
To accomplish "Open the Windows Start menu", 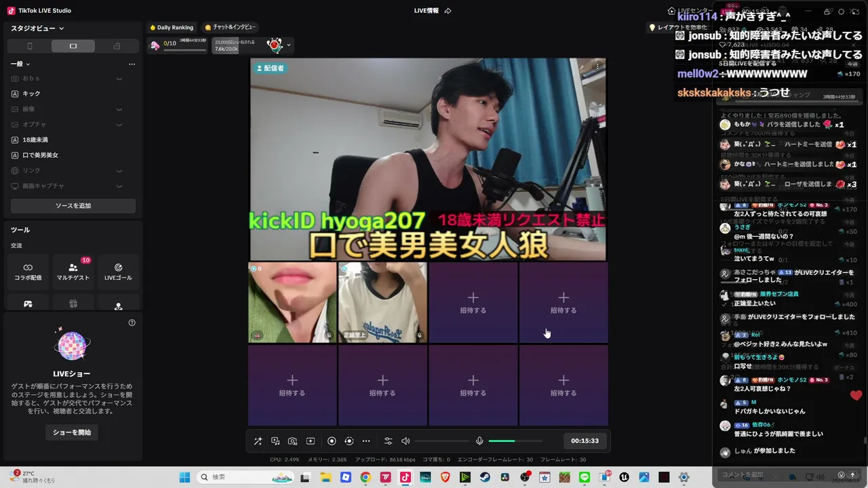I will [x=184, y=477].
